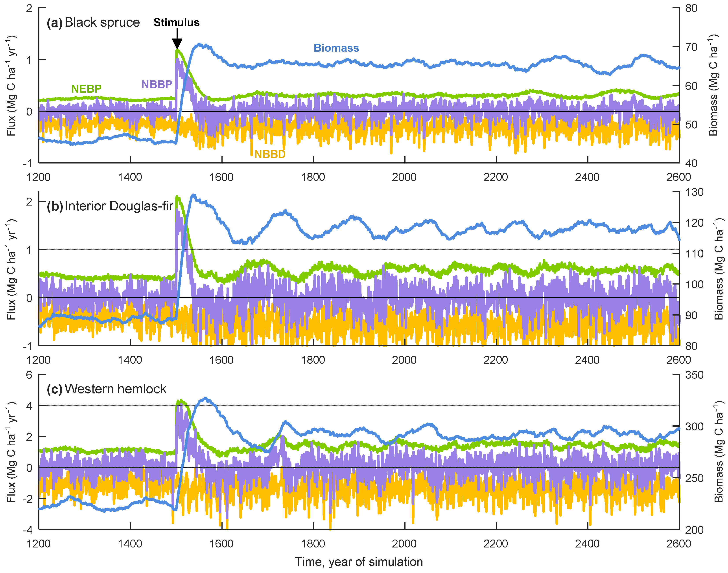Image resolution: width=728 pixels, height=573 pixels.
Task: Click the 2400 tick label under panel (c)
Action: (587, 544)
